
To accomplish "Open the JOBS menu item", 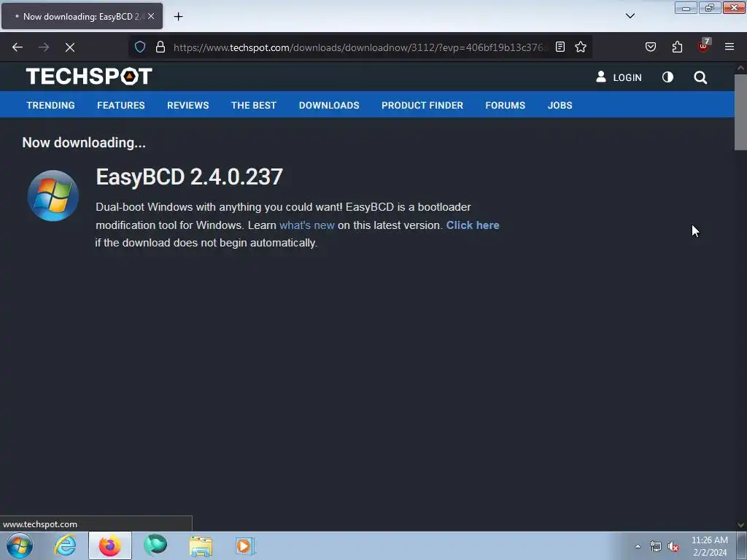I will 560,105.
